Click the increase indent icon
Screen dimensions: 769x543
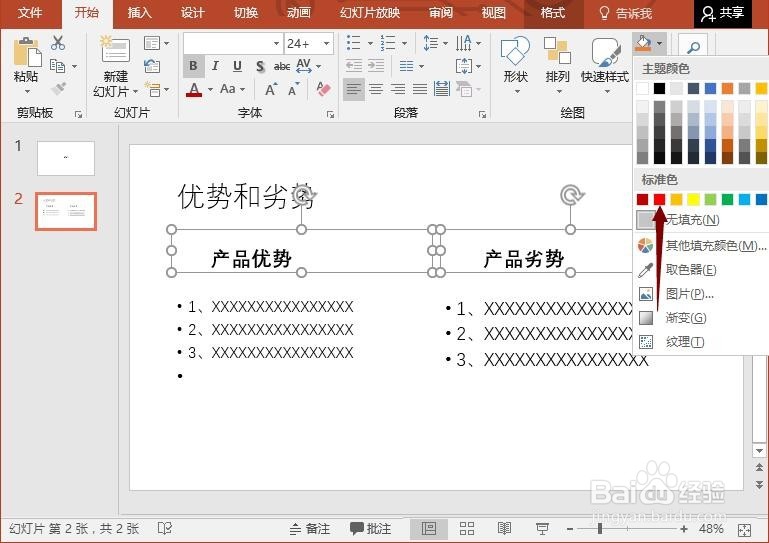(x=376, y=66)
